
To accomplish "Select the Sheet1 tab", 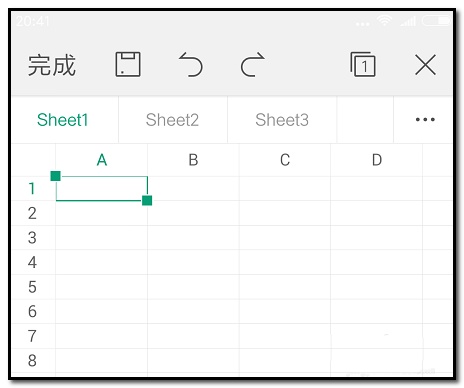I will (63, 120).
